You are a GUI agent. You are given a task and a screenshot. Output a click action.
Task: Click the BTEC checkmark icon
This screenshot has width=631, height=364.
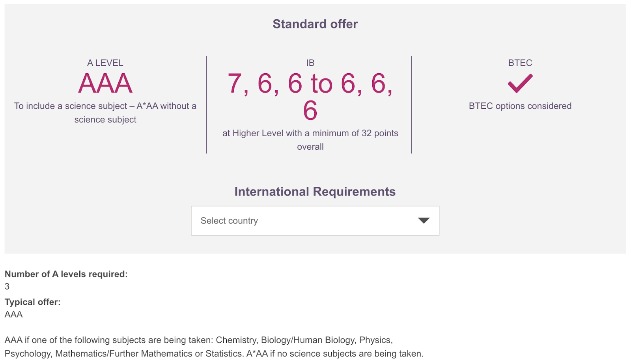coord(520,84)
